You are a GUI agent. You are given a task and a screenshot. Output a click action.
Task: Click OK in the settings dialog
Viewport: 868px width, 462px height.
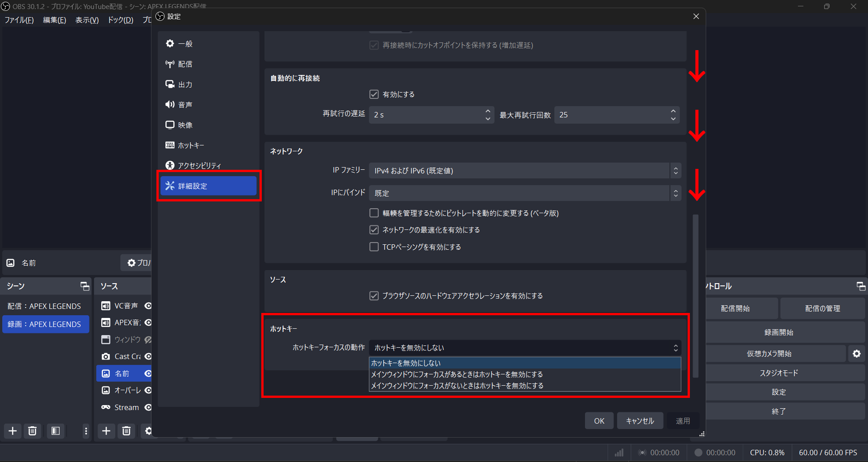coord(599,421)
